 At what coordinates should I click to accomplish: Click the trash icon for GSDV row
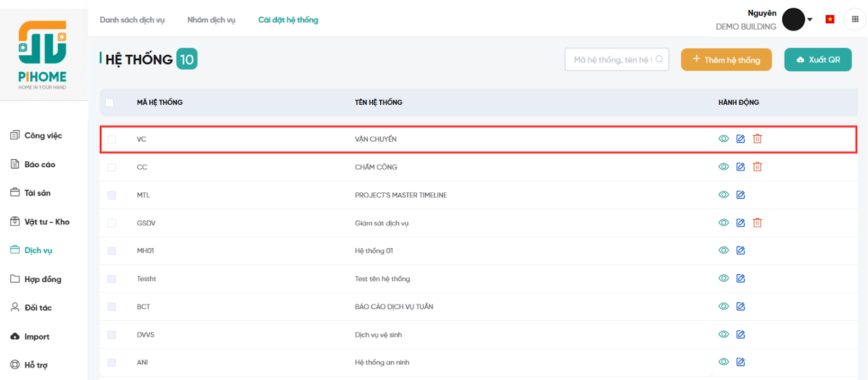[x=757, y=223]
